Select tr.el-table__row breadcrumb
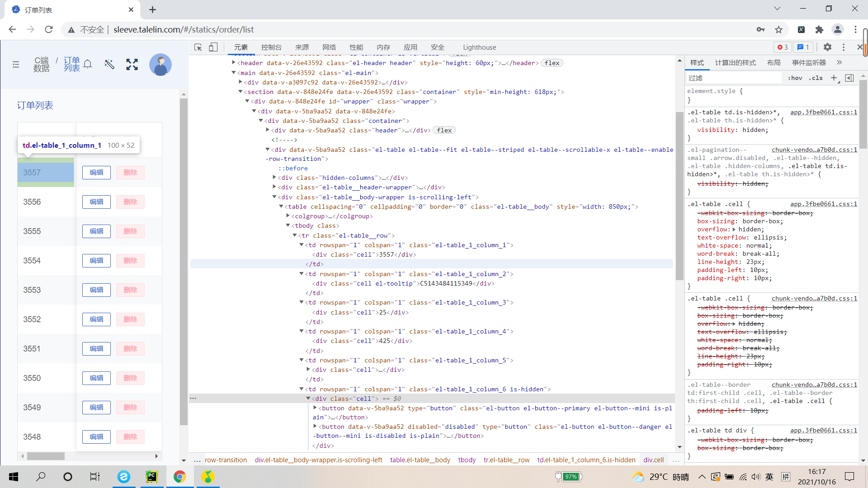 pyautogui.click(x=506, y=460)
